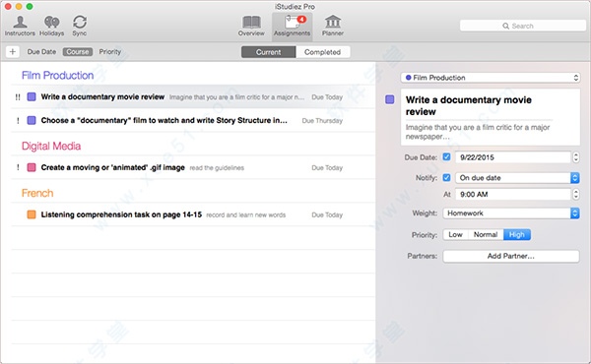The height and width of the screenshot is (364, 591).
Task: Select the 'Write a documentary movie review' row
Action: point(193,96)
